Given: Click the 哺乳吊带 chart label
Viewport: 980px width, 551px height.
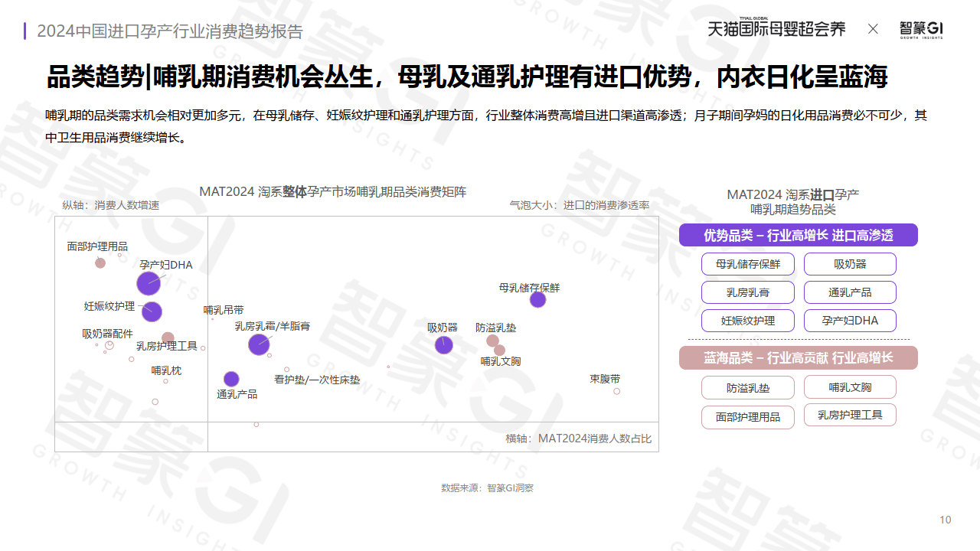Looking at the screenshot, I should [x=224, y=310].
